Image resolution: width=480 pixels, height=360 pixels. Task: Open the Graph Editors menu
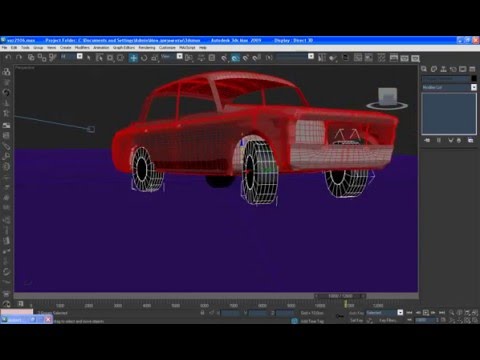124,48
